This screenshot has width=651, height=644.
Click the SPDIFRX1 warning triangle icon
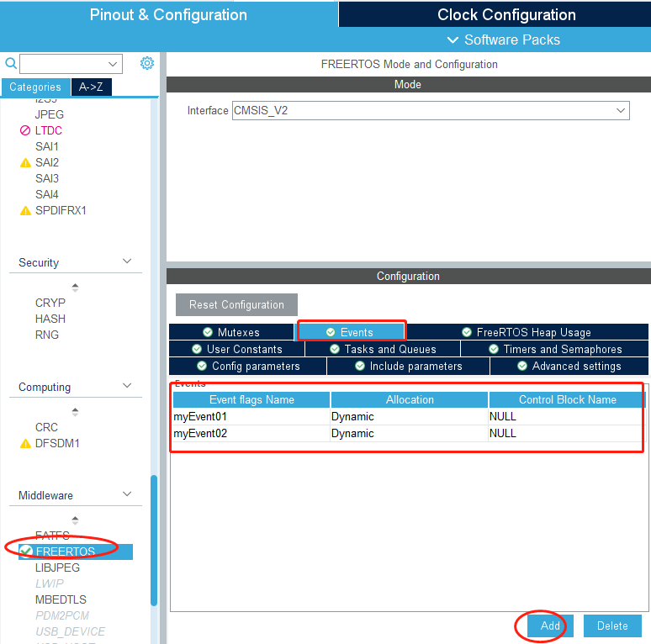(25, 211)
